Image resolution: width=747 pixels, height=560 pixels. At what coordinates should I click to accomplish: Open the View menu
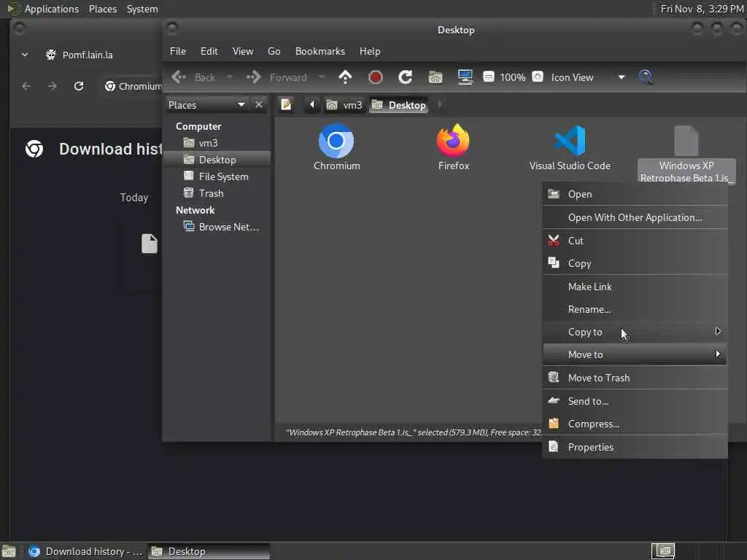click(242, 51)
